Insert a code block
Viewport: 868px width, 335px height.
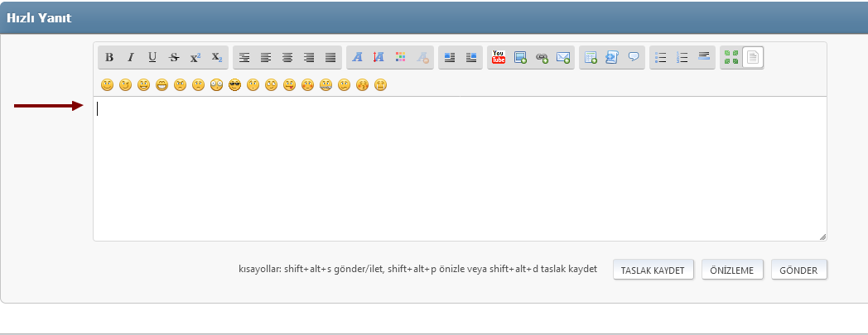tap(612, 57)
